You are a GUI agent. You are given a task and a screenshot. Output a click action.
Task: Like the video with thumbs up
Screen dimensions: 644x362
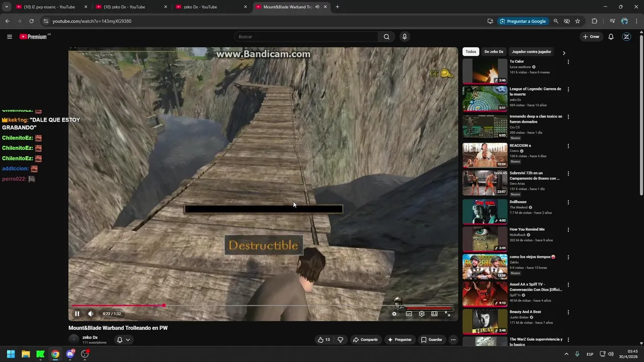324,340
